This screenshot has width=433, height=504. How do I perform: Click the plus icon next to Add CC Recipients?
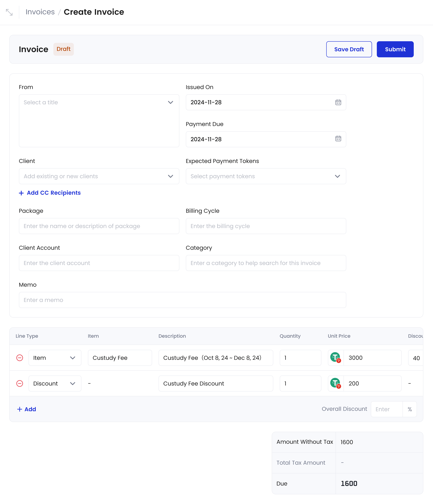21,193
